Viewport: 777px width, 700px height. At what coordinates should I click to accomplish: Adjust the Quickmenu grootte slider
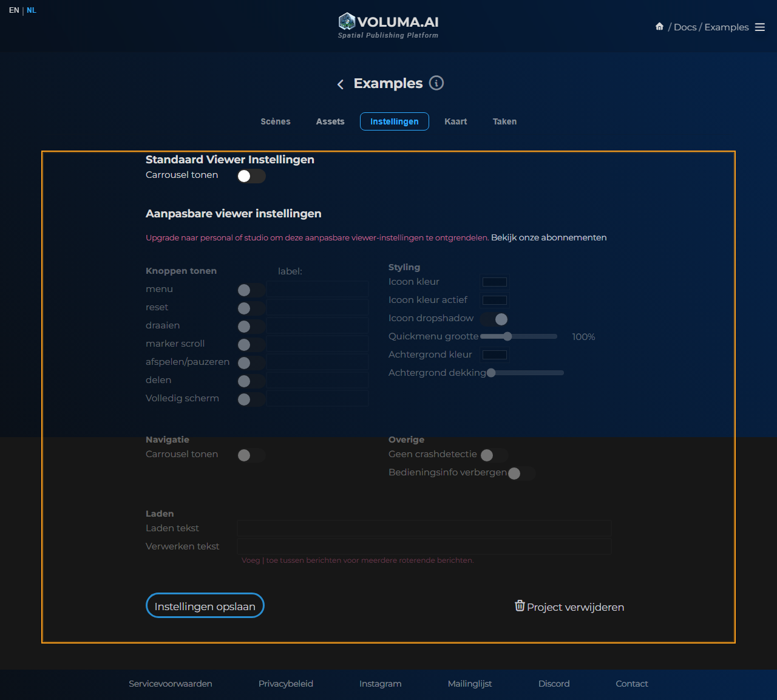509,336
